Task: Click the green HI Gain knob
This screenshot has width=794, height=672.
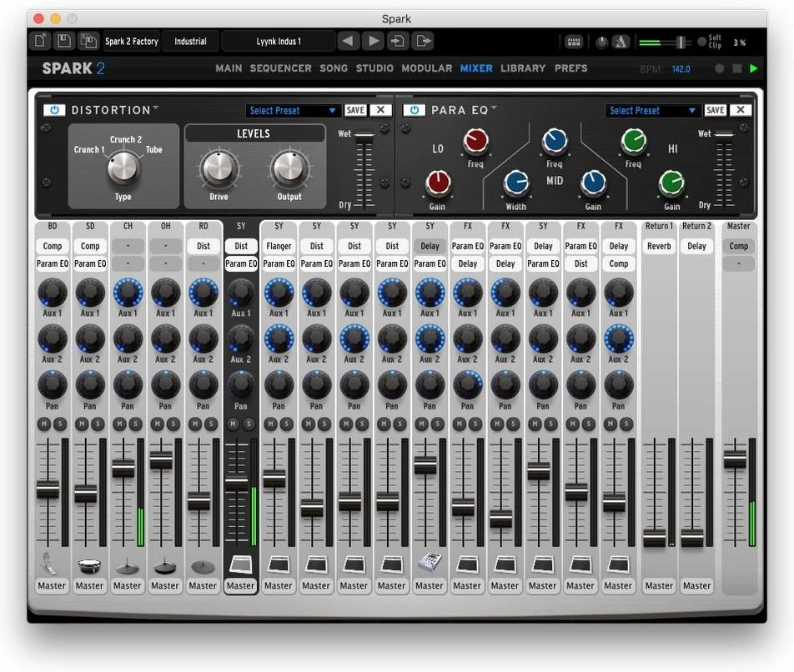Action: coord(672,183)
